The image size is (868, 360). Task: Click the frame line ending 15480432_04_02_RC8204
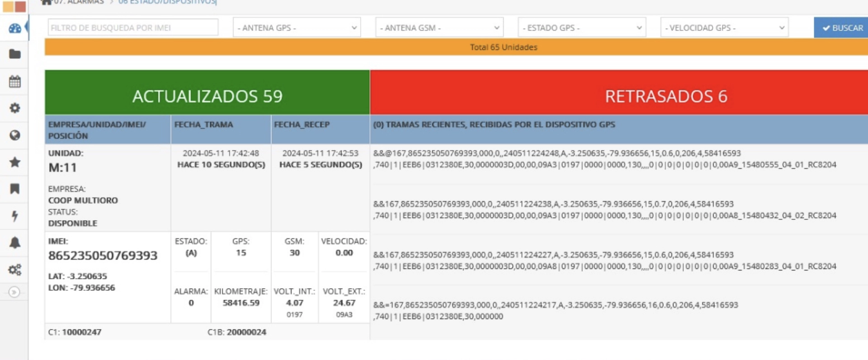click(x=605, y=215)
